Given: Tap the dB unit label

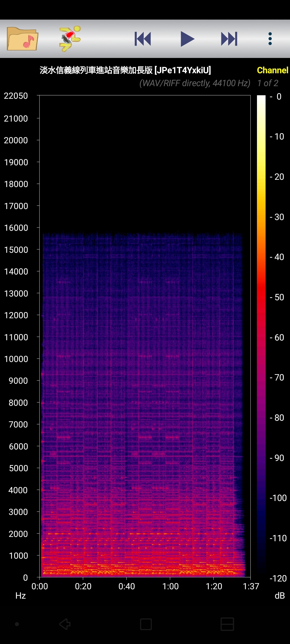Looking at the screenshot, I should 280,596.
